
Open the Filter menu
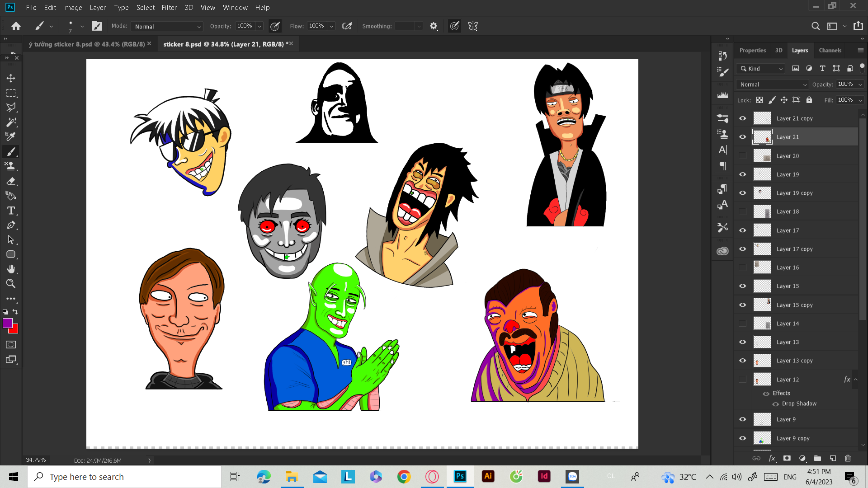(x=169, y=8)
